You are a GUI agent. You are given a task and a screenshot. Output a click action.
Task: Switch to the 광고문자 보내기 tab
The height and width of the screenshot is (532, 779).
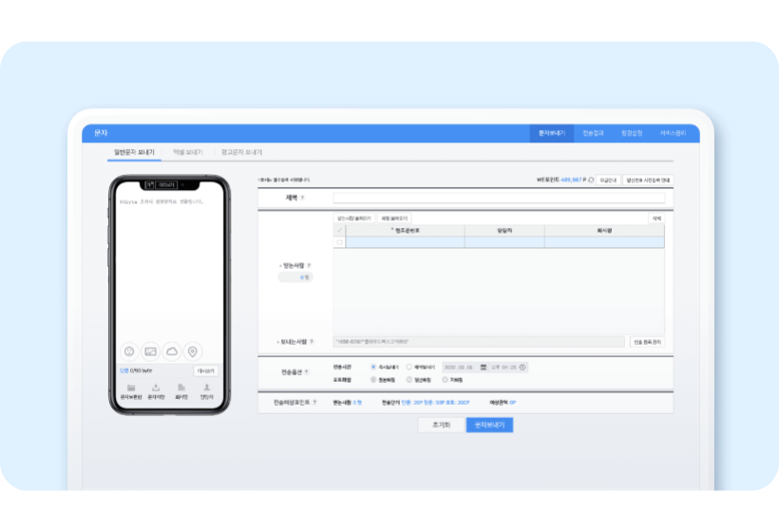point(241,152)
